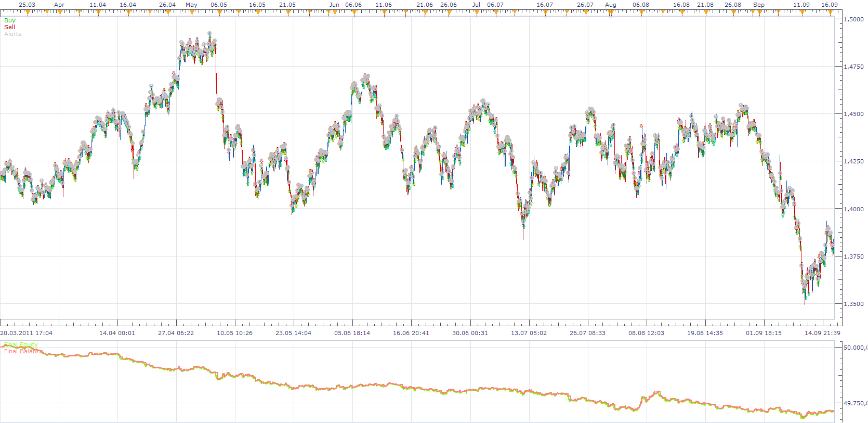Click the 26.07 08:33 time label
Image resolution: width=868 pixels, height=423 pixels.
tap(587, 333)
